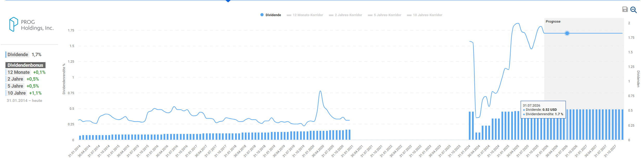Toggle the 12 Monats-Korridor legend entry
Screen dimensions: 644x162
pyautogui.click(x=305, y=15)
